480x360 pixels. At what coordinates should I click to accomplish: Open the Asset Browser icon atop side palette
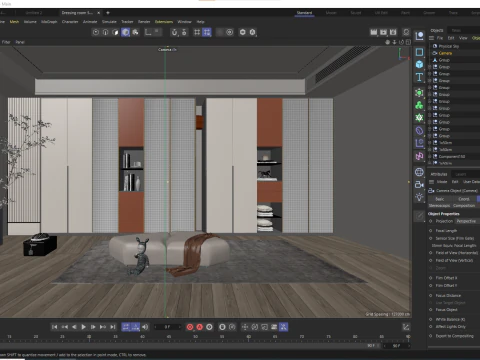[419, 36]
